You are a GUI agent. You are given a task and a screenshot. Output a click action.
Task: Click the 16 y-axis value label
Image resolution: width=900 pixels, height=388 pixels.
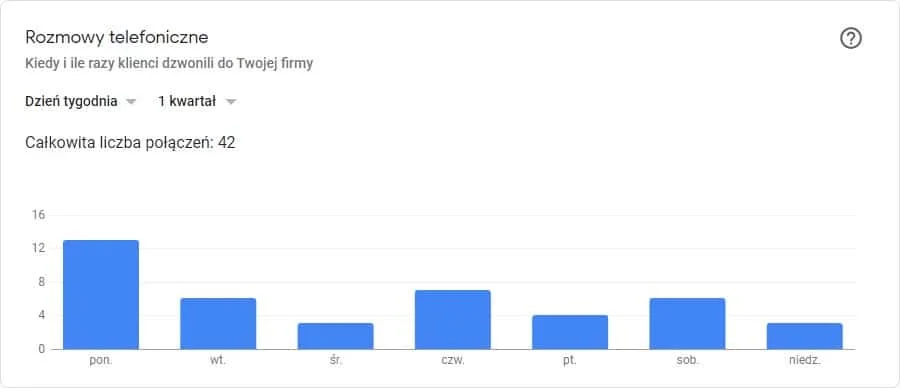click(38, 215)
